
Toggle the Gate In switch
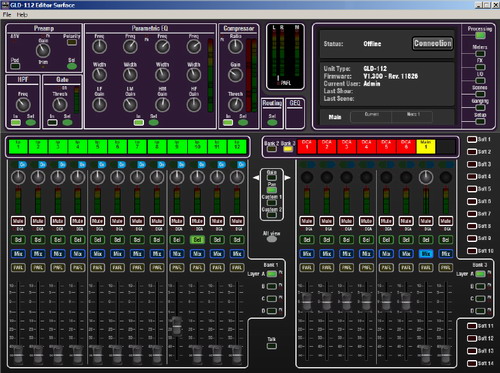[x=52, y=122]
